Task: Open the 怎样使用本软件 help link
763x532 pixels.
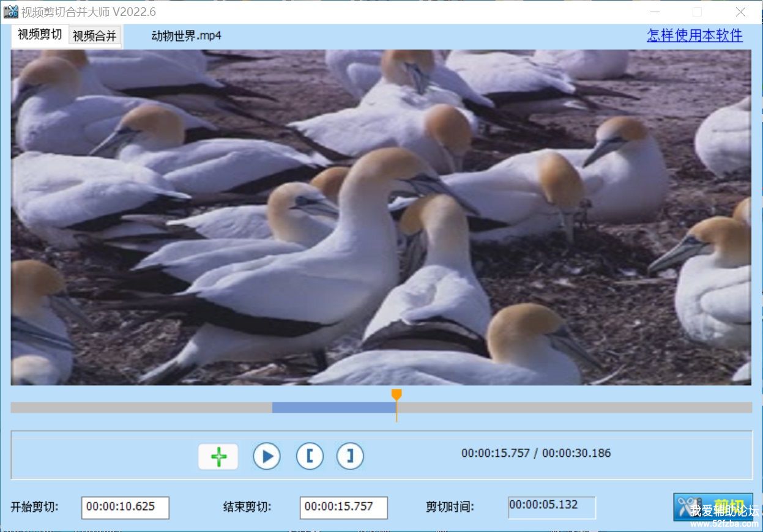Action: (694, 35)
